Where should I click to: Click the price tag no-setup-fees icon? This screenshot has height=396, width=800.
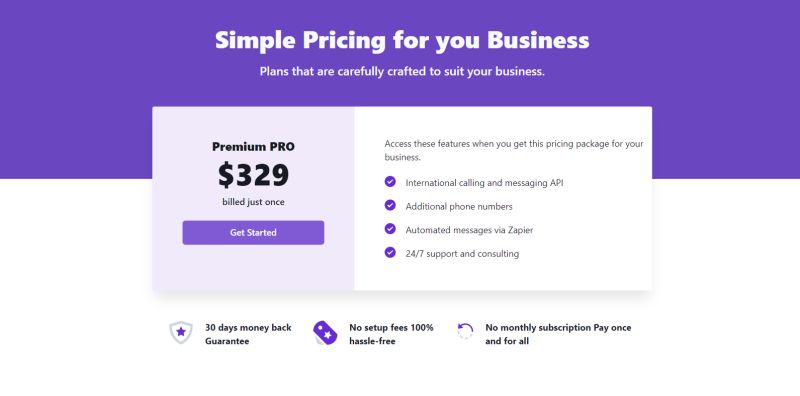point(325,333)
